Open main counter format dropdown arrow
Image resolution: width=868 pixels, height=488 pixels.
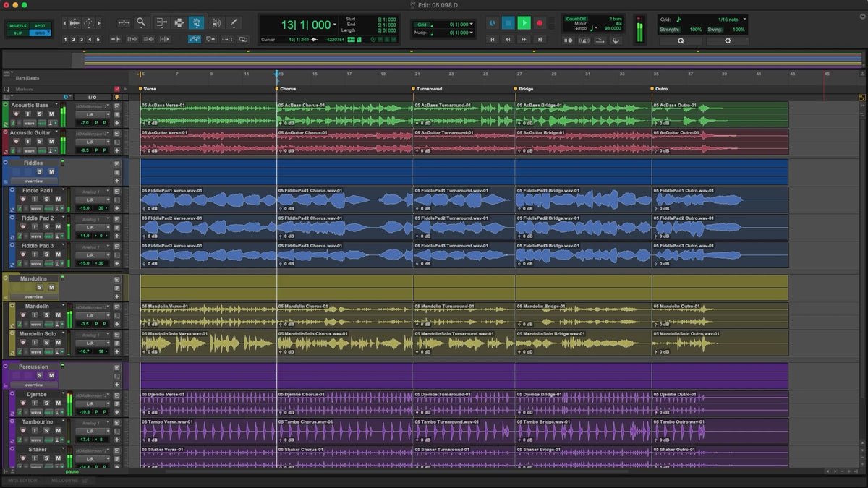334,25
